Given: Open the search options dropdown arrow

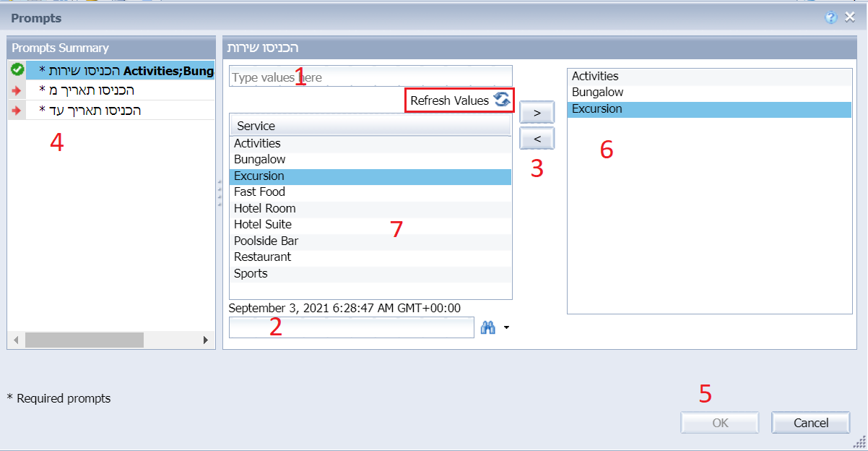Looking at the screenshot, I should 506,328.
